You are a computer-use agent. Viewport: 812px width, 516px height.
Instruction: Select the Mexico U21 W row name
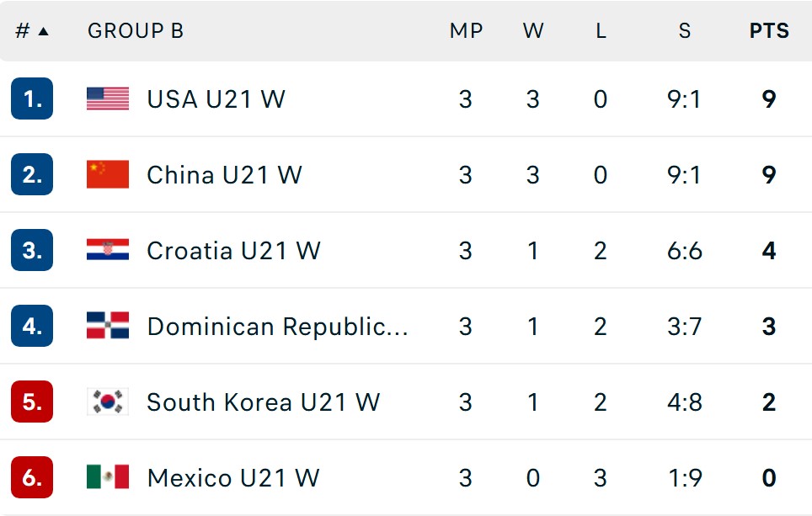pyautogui.click(x=233, y=478)
